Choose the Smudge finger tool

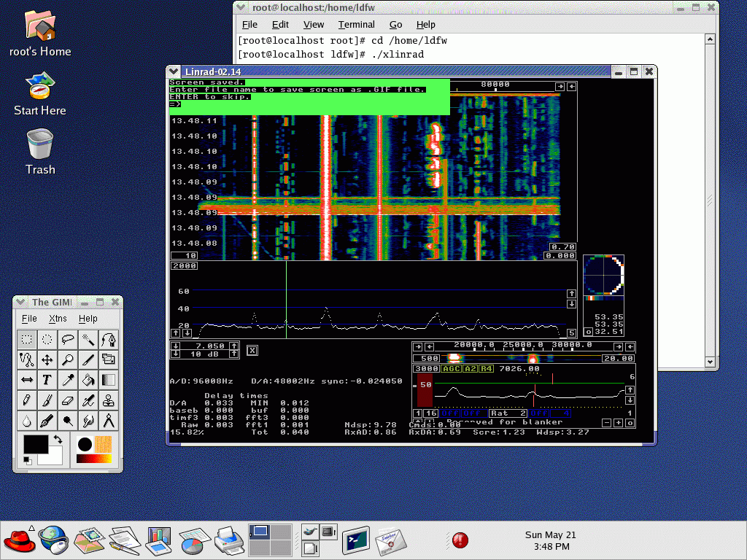(x=88, y=421)
